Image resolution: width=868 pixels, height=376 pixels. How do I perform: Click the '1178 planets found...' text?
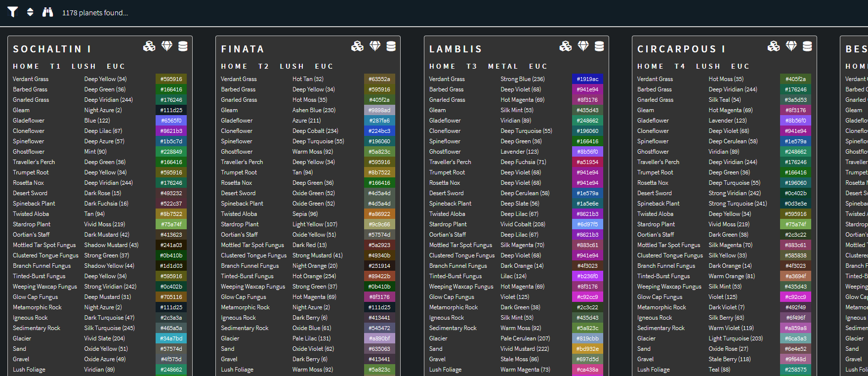coord(95,13)
